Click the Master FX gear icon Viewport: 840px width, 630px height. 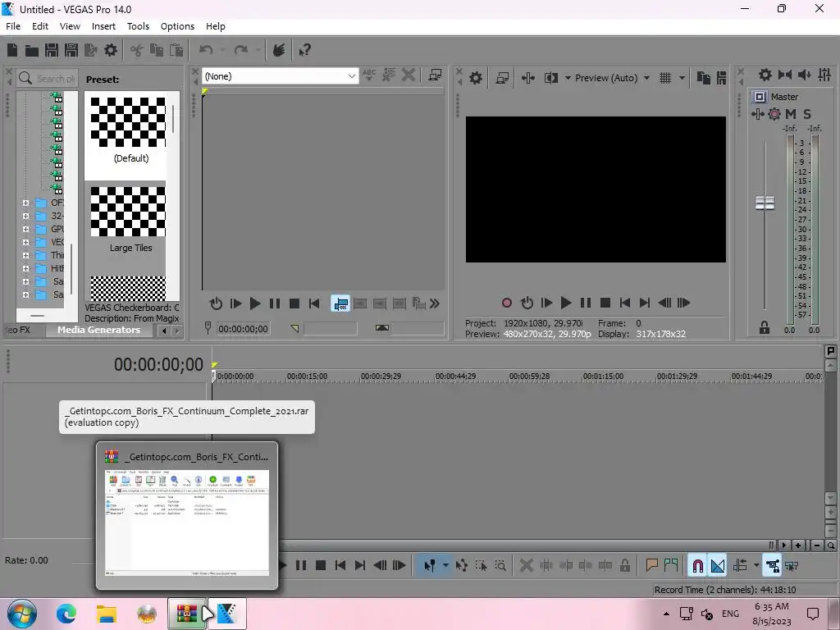tap(774, 113)
